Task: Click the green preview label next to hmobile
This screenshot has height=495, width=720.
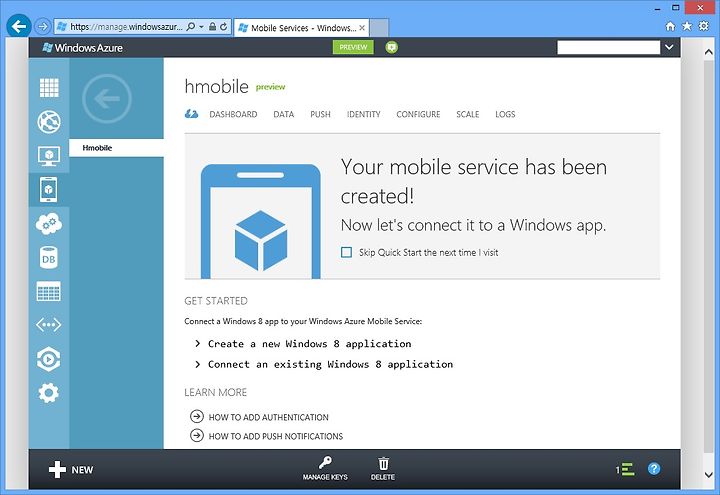Action: point(270,87)
